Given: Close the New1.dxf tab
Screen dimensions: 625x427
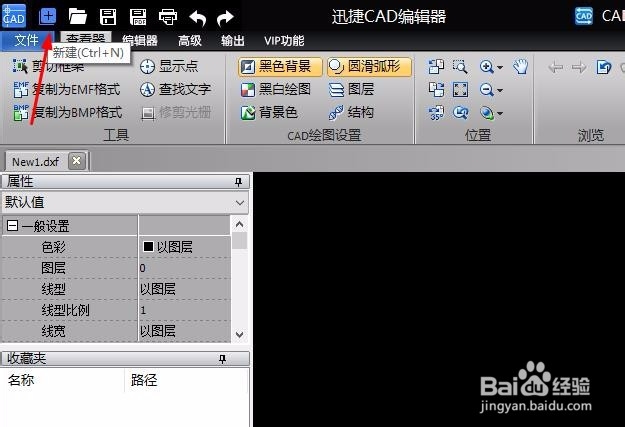Looking at the screenshot, I should click(x=77, y=161).
